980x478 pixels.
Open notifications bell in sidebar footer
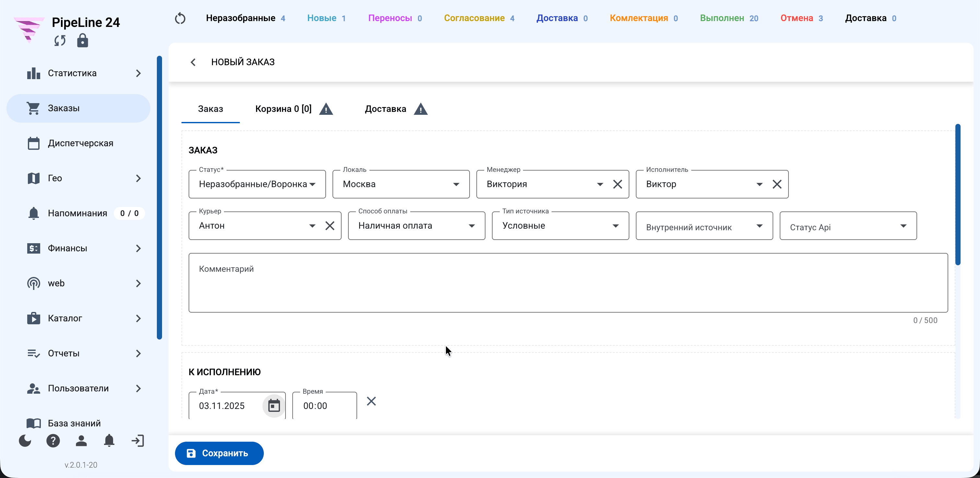point(109,441)
